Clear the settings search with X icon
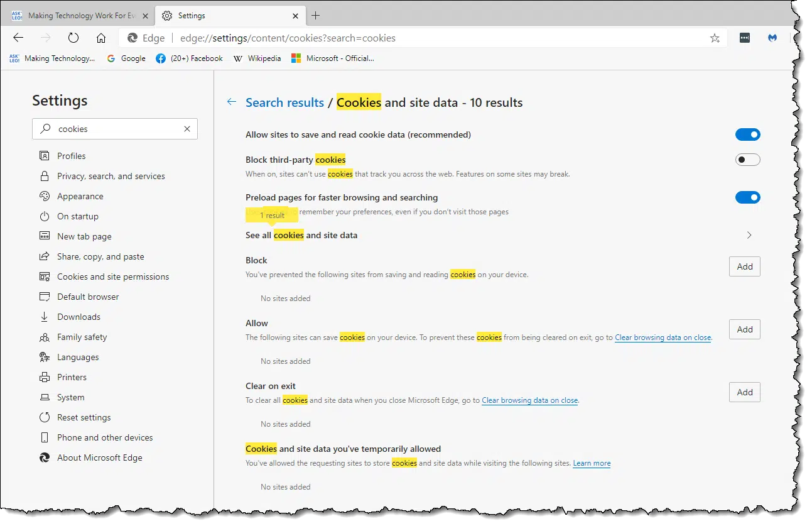The width and height of the screenshot is (812, 526). point(187,129)
